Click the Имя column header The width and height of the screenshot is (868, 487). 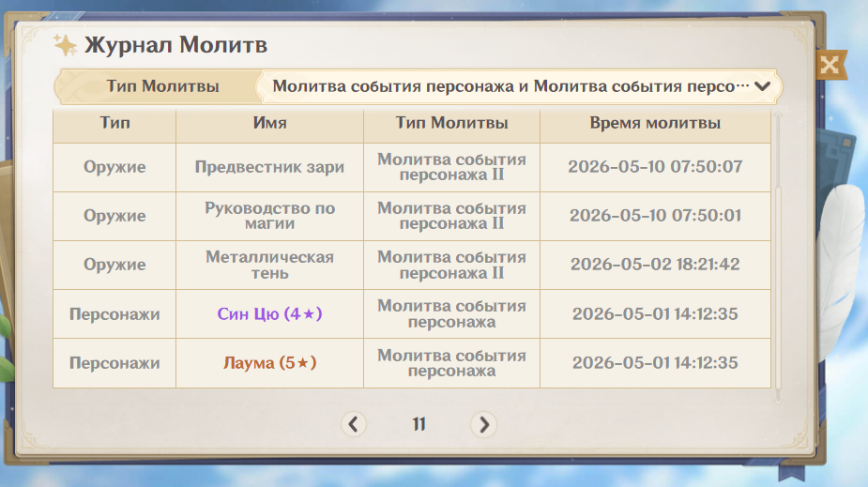pyautogui.click(x=269, y=123)
